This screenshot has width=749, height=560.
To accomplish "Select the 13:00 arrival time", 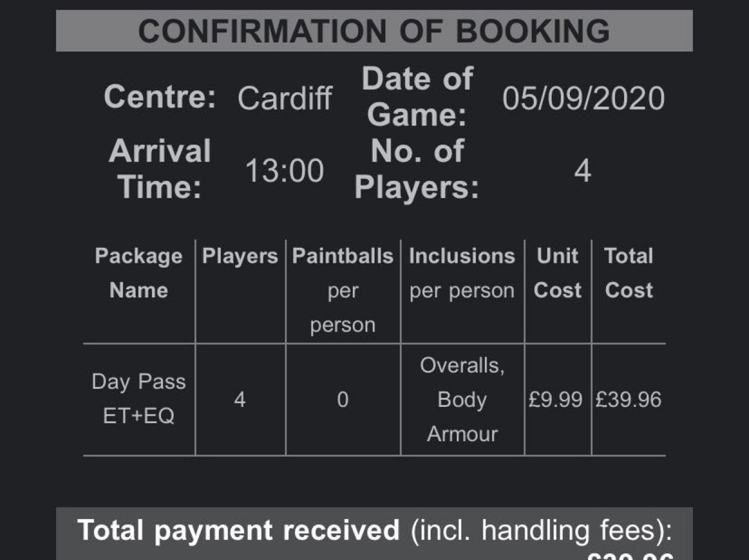I will tap(285, 170).
